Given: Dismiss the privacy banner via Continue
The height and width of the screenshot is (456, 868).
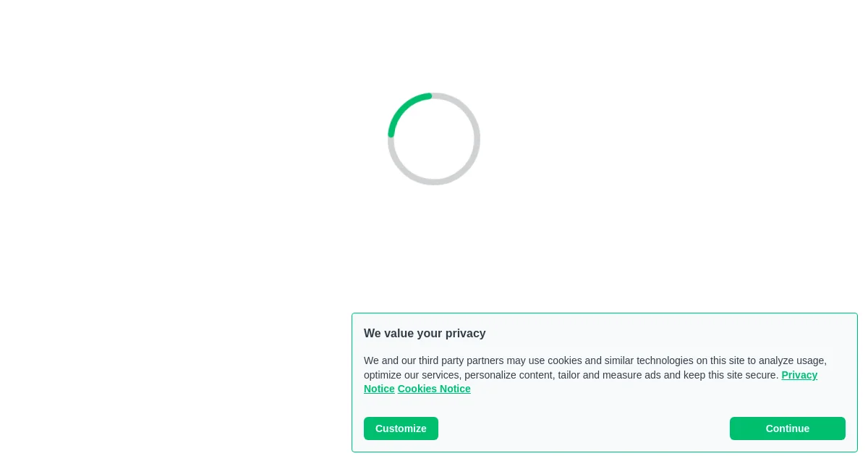Looking at the screenshot, I should [787, 428].
